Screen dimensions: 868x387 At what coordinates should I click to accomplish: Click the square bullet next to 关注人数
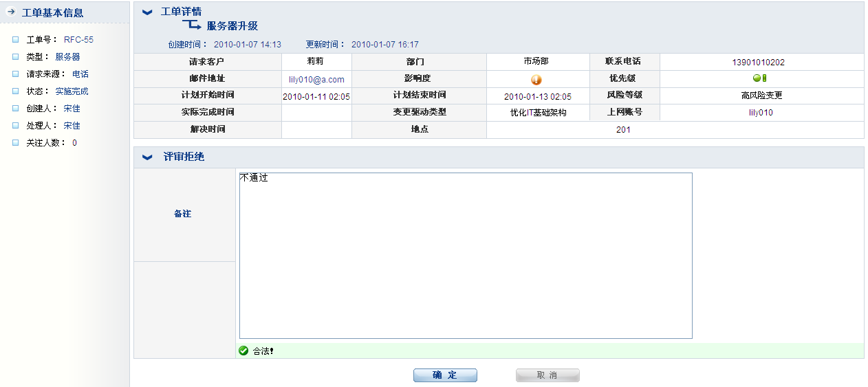16,143
